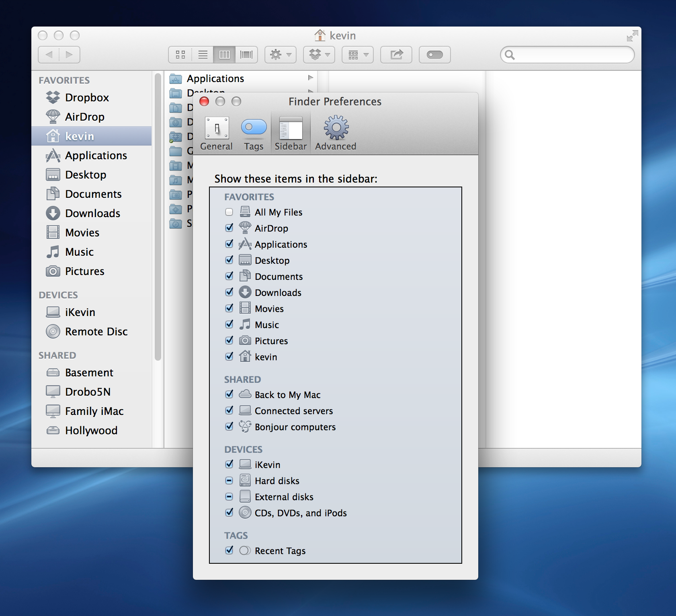Viewport: 676px width, 616px height.
Task: Open Remote Disc under Devices
Action: click(96, 331)
